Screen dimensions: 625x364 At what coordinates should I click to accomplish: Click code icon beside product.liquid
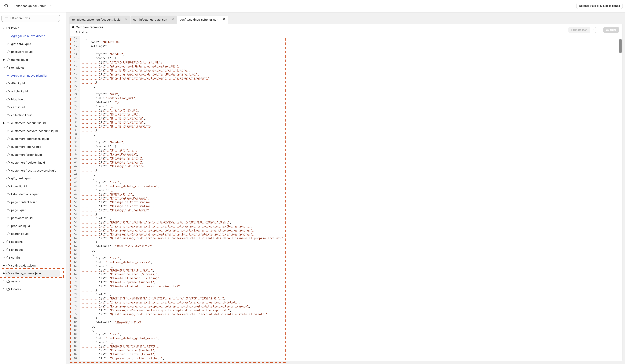[x=8, y=226]
